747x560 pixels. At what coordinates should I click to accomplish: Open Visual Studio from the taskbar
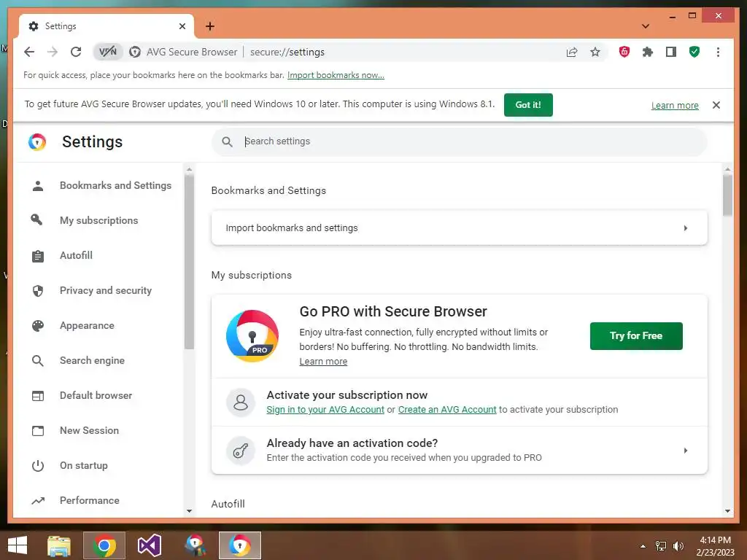coord(149,545)
